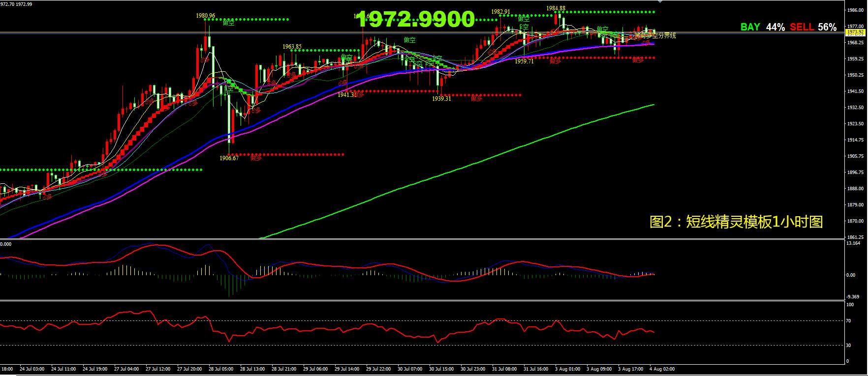
Task: Click the 1959.71 support price label
Action: (x=524, y=61)
